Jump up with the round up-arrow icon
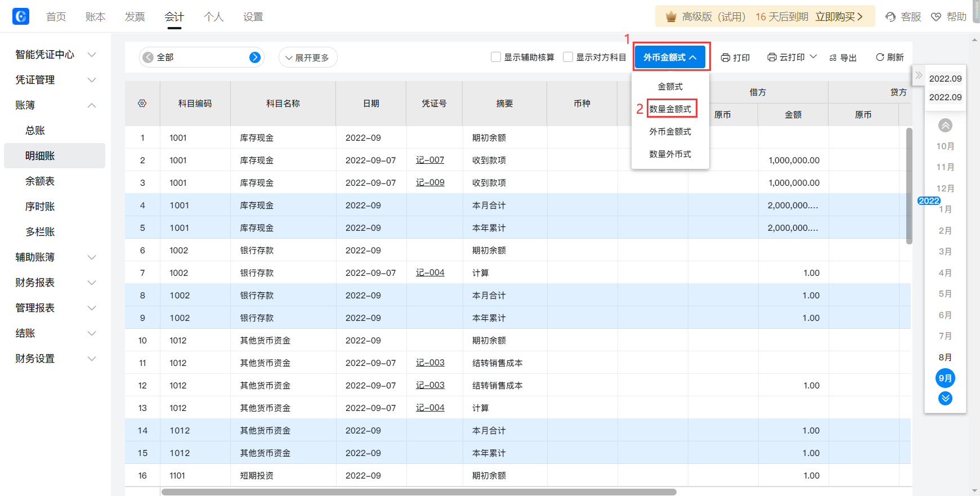The height and width of the screenshot is (496, 980). click(945, 125)
